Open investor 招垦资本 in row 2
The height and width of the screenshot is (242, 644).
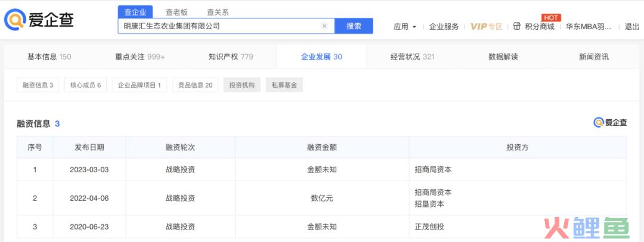429,204
